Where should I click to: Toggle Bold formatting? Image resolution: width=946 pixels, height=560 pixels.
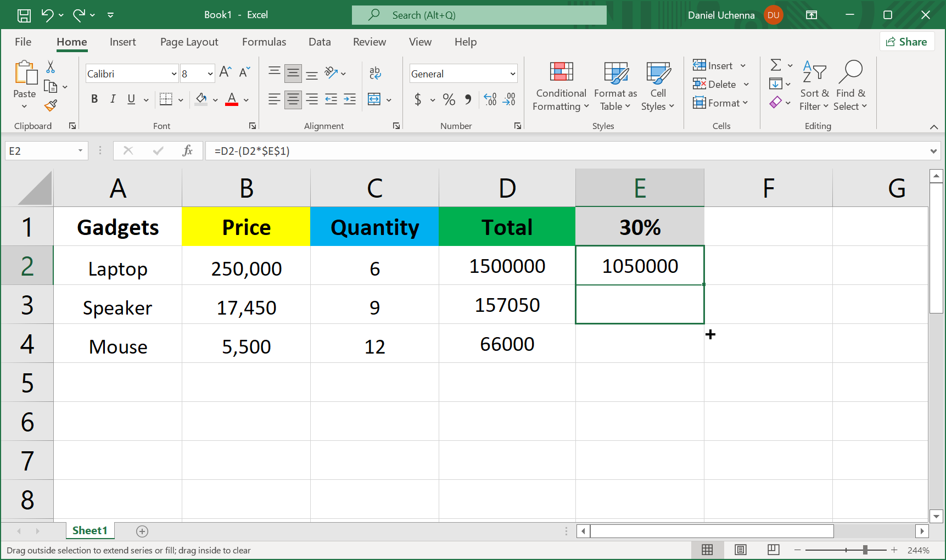point(94,99)
